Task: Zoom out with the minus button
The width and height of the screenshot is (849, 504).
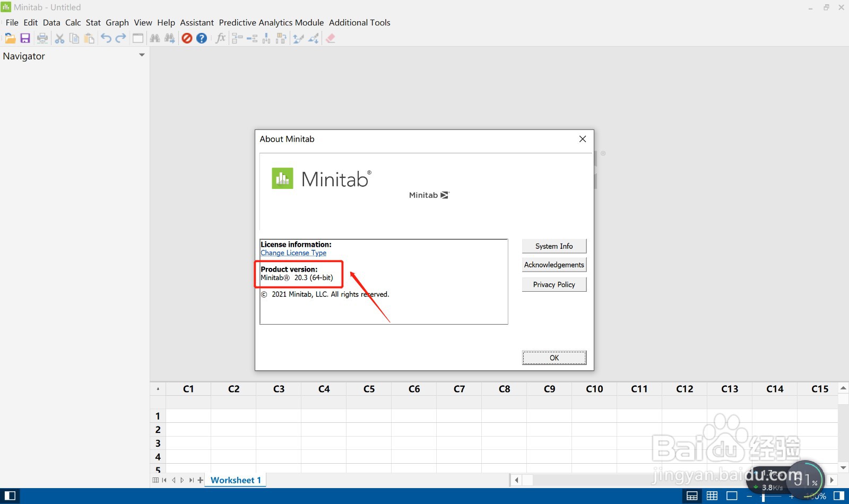Action: pos(749,497)
